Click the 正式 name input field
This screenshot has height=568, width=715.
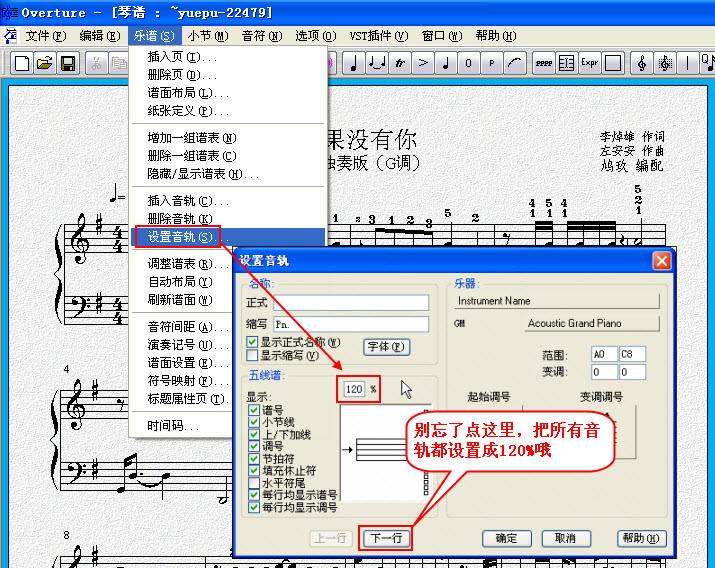click(x=351, y=302)
